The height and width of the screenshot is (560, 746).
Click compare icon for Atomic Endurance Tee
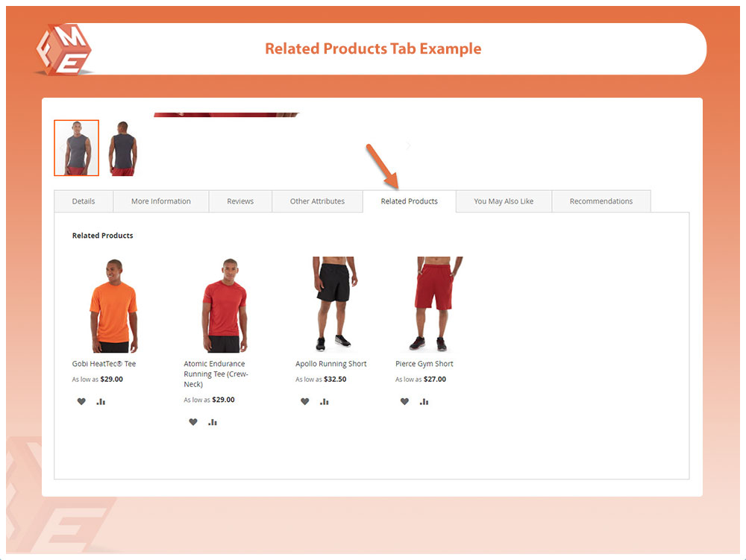point(213,422)
